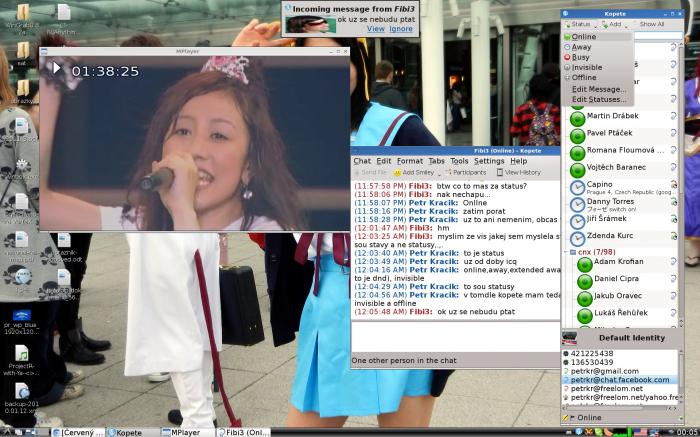Open Format menu in chat window
The width and height of the screenshot is (700, 437).
pos(409,161)
